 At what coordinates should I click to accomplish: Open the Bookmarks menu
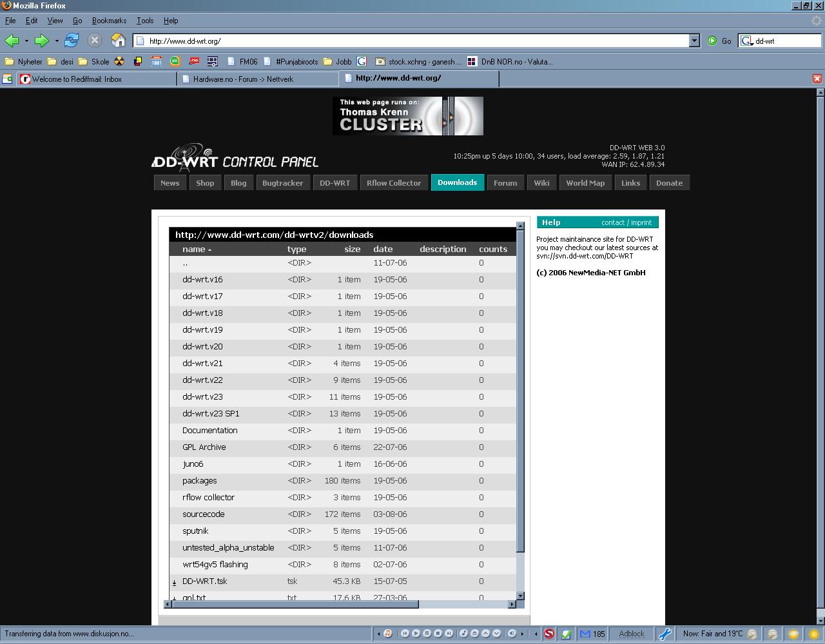coord(109,21)
